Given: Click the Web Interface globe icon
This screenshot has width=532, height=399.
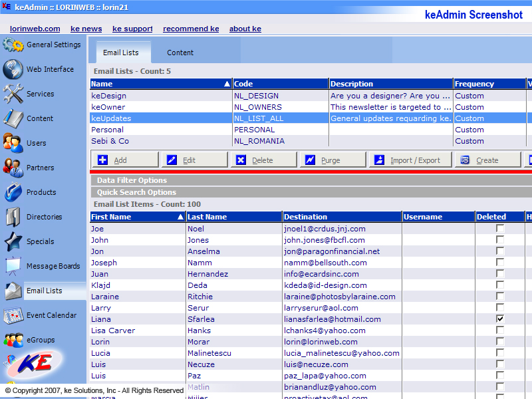Looking at the screenshot, I should [13, 69].
